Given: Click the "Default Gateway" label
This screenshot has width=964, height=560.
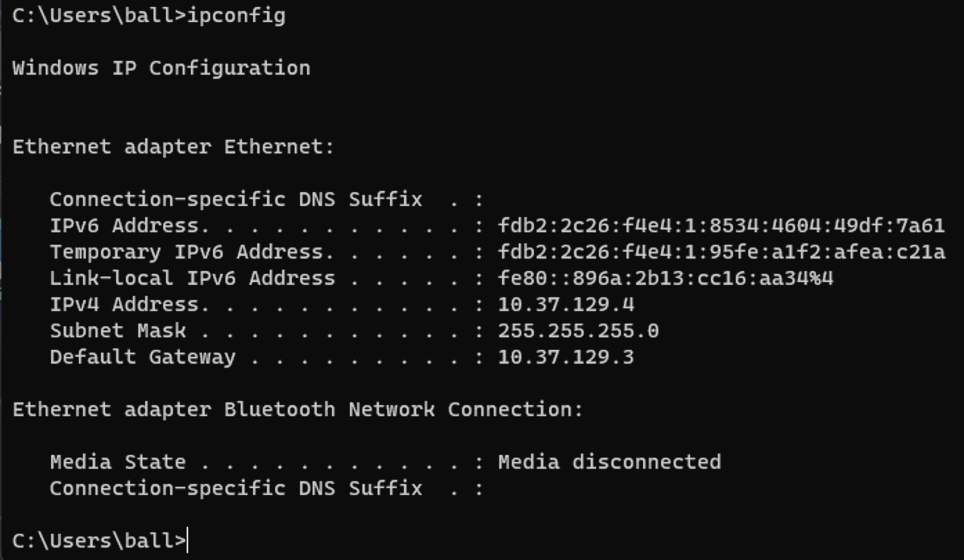Looking at the screenshot, I should point(142,357).
